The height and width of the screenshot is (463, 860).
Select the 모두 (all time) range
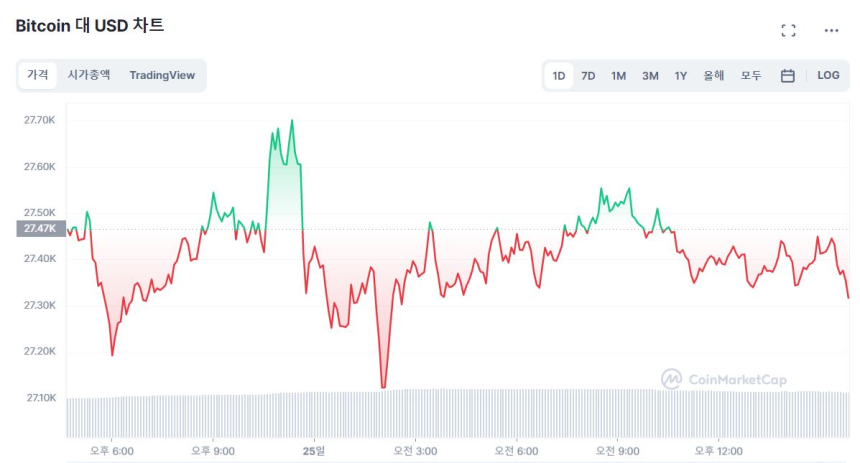751,75
